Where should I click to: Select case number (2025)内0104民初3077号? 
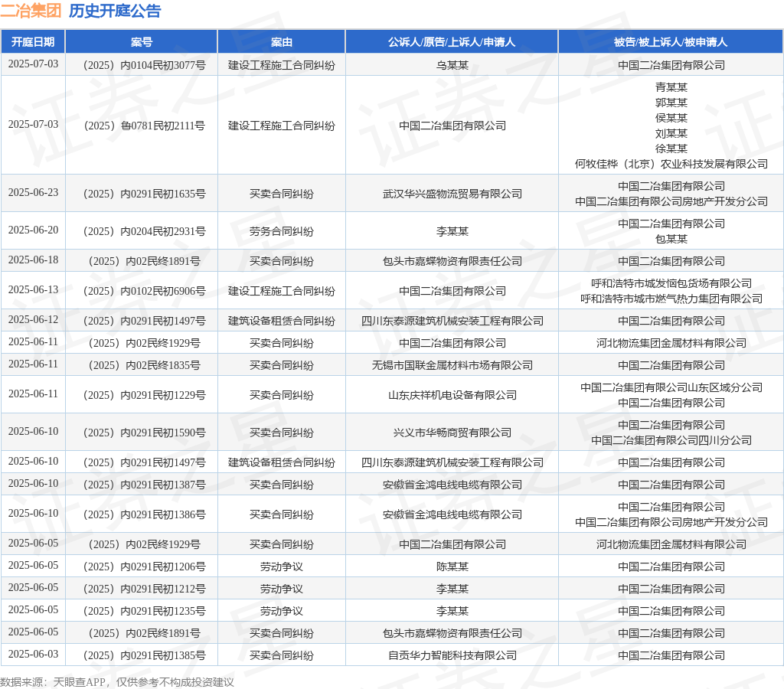145,65
